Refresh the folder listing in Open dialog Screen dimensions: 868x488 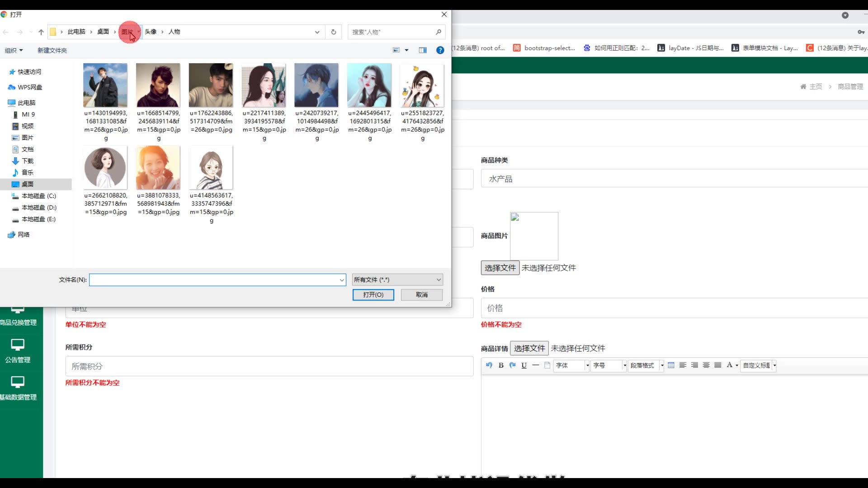[x=334, y=32]
